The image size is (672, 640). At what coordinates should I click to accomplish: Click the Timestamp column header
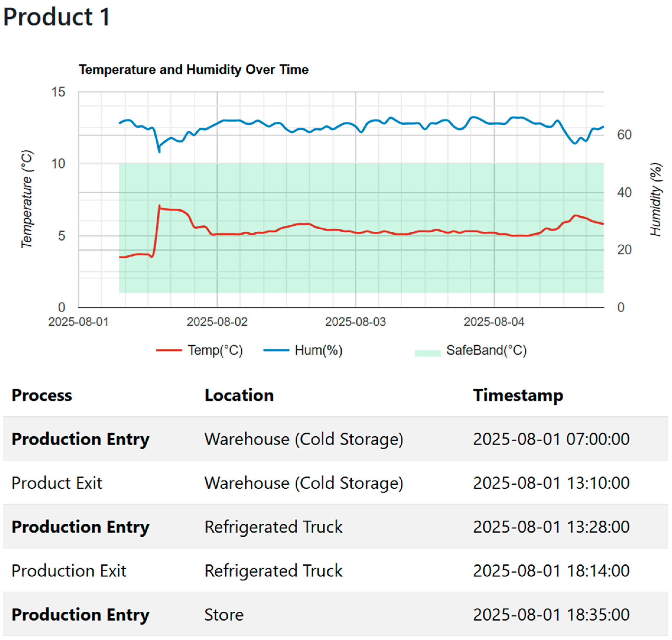pos(518,395)
